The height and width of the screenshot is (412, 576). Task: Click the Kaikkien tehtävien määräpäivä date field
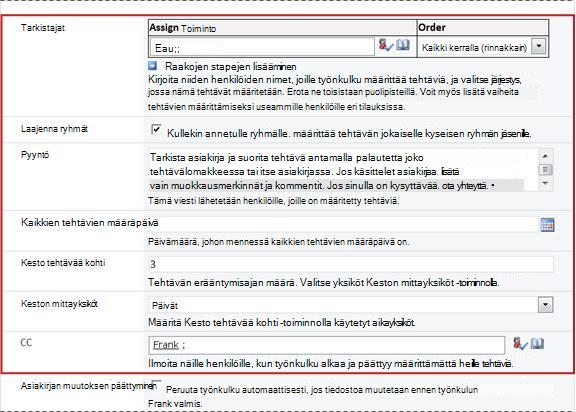(x=343, y=224)
